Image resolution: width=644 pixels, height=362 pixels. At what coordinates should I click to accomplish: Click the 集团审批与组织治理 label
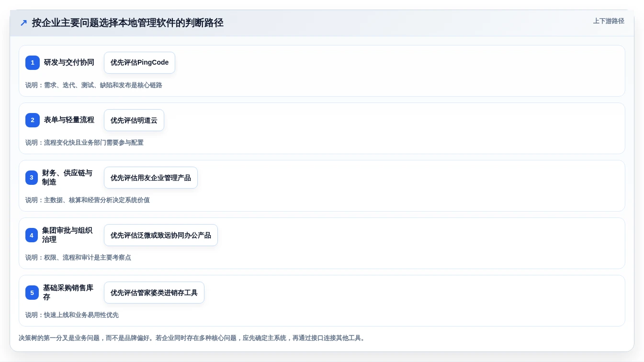pyautogui.click(x=67, y=235)
